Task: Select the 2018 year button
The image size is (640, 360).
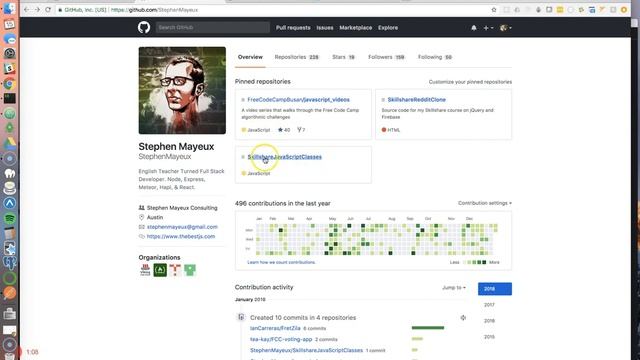Action: coord(495,289)
